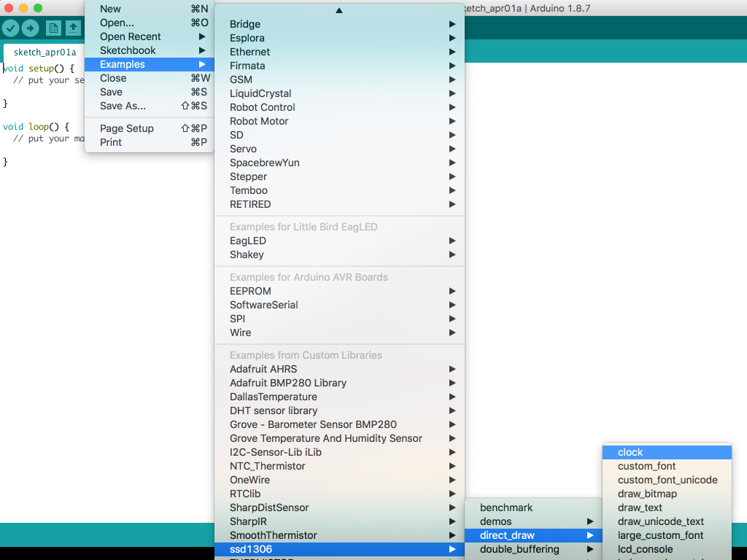
Task: Open SoftwareSerial examples entry
Action: pyautogui.click(x=340, y=305)
